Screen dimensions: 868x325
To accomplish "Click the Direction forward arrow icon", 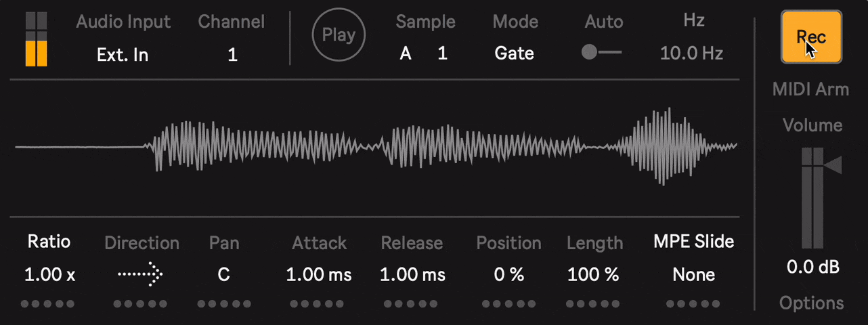I will click(140, 274).
